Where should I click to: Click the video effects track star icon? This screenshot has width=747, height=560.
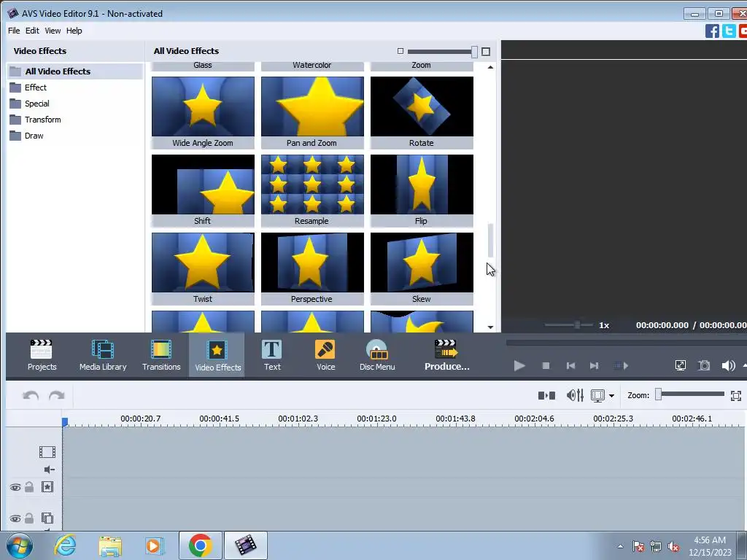point(47,486)
